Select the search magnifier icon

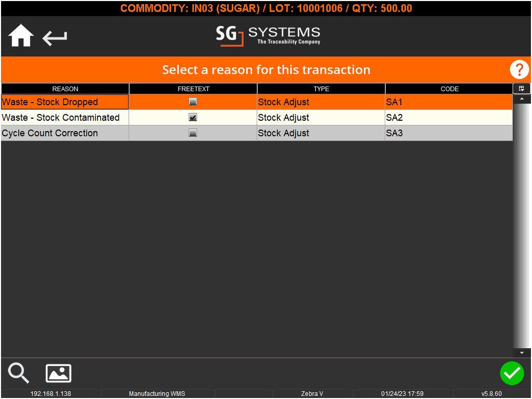tap(18, 373)
